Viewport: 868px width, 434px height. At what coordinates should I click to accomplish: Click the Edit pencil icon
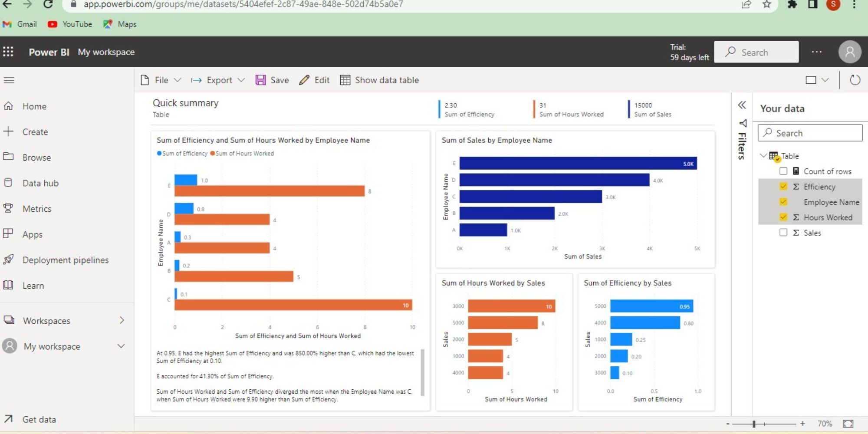[304, 80]
